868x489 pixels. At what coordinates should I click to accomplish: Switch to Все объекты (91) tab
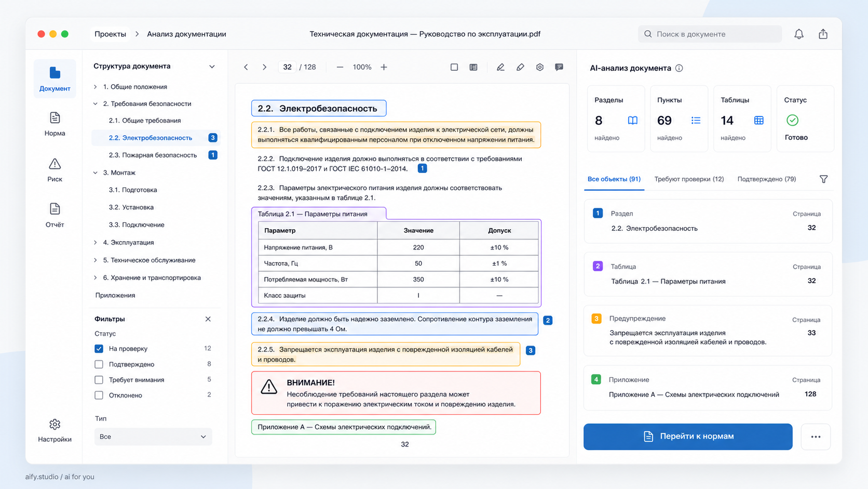pos(614,179)
